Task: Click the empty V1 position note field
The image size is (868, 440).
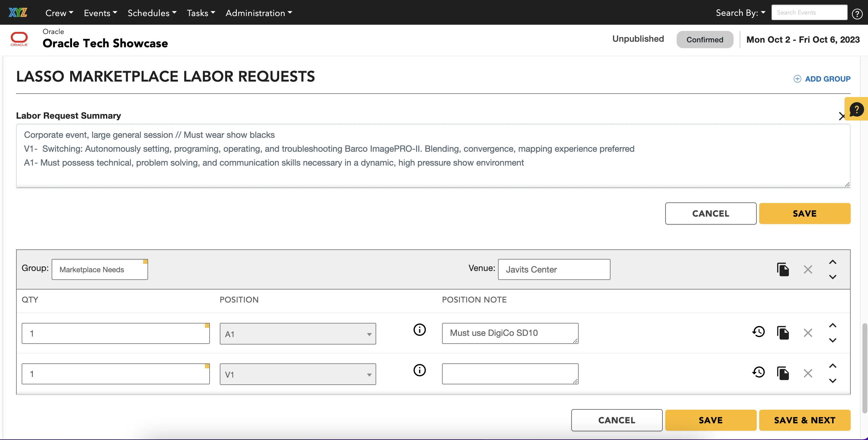Action: coord(510,374)
